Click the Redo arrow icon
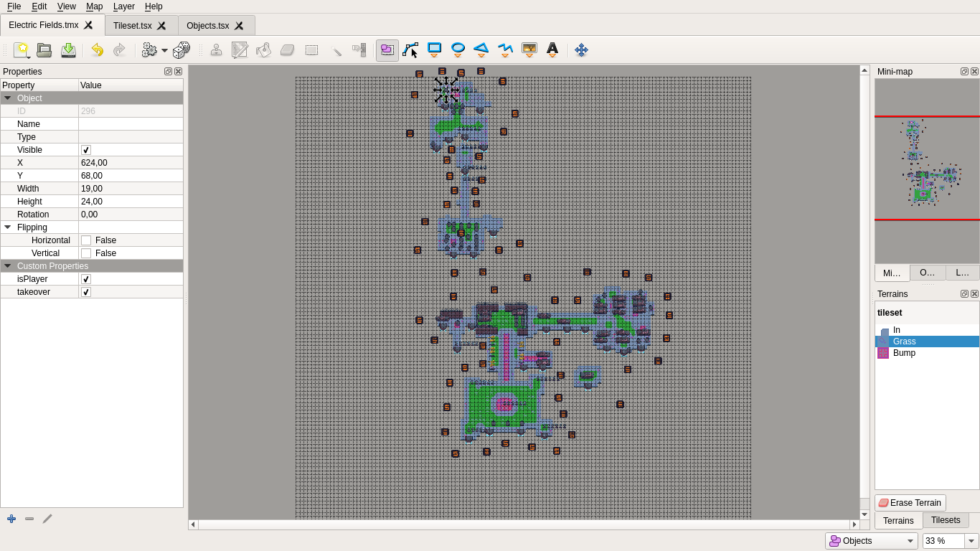This screenshot has width=980, height=551. [120, 50]
